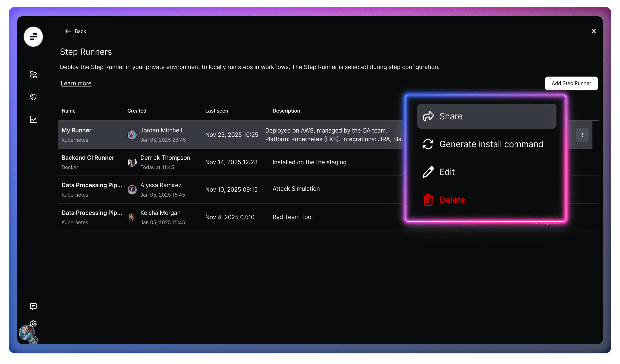Open settings gear in sidebar
620x364 pixels.
click(33, 323)
